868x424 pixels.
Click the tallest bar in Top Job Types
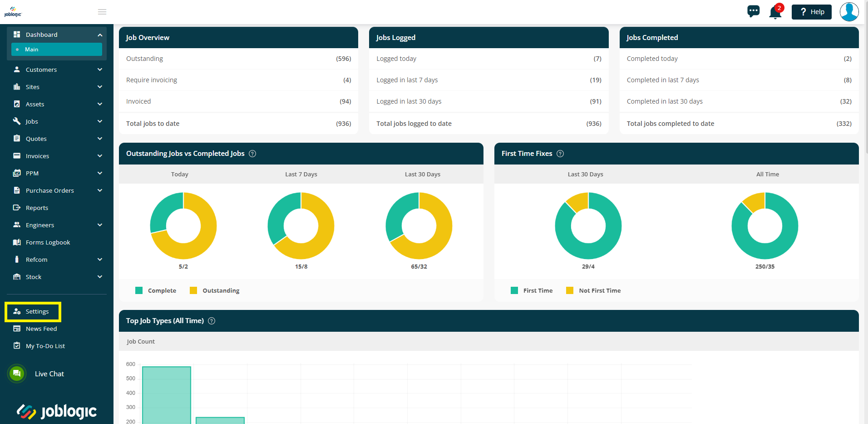click(167, 395)
